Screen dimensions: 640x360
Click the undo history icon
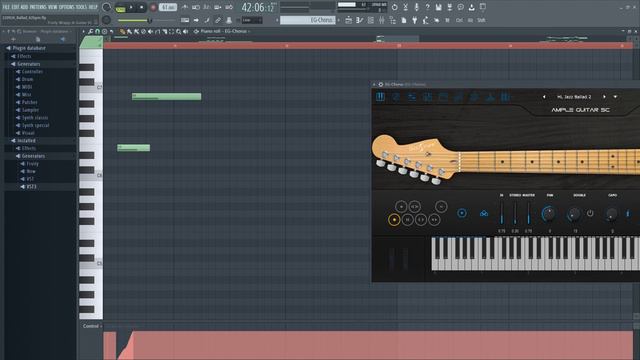pos(395,7)
